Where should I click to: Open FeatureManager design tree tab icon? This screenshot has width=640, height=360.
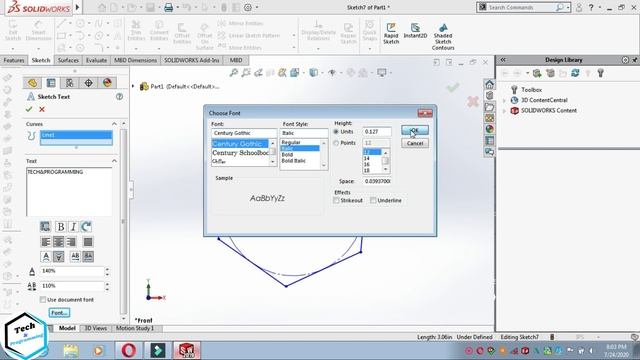(32, 83)
